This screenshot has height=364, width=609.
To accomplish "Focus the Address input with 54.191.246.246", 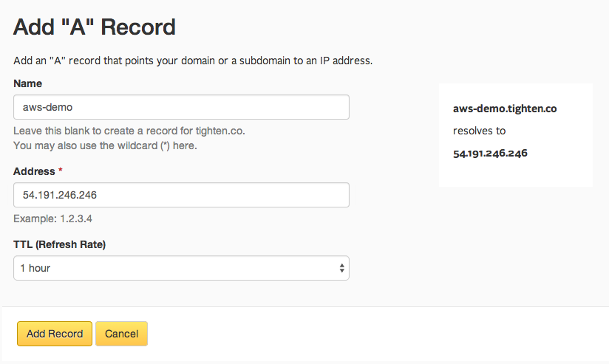I will (181, 195).
